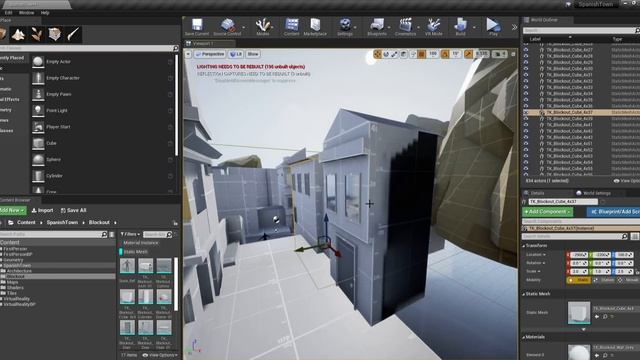Open the Window menu
This screenshot has height=360, width=640.
tap(27, 13)
